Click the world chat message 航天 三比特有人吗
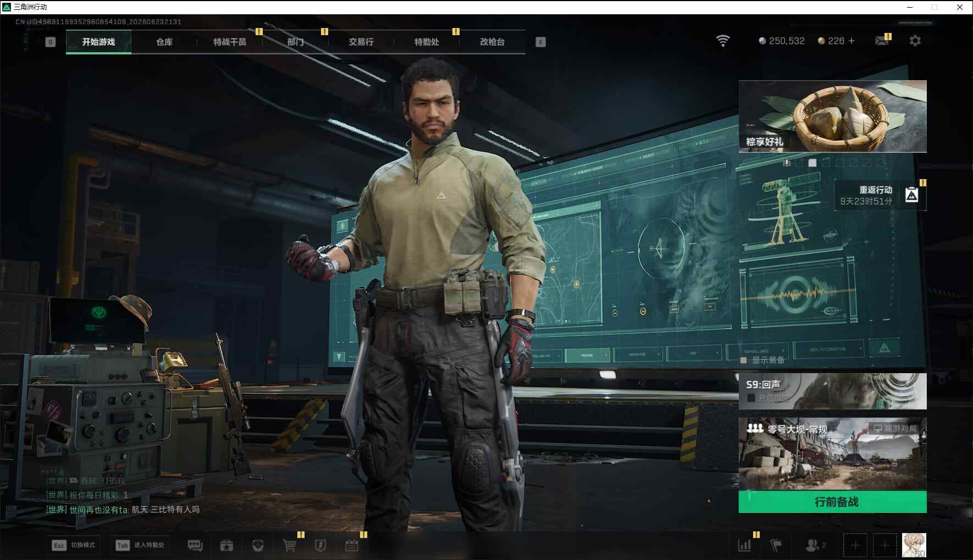Screen dimensions: 973x560 tap(165, 509)
